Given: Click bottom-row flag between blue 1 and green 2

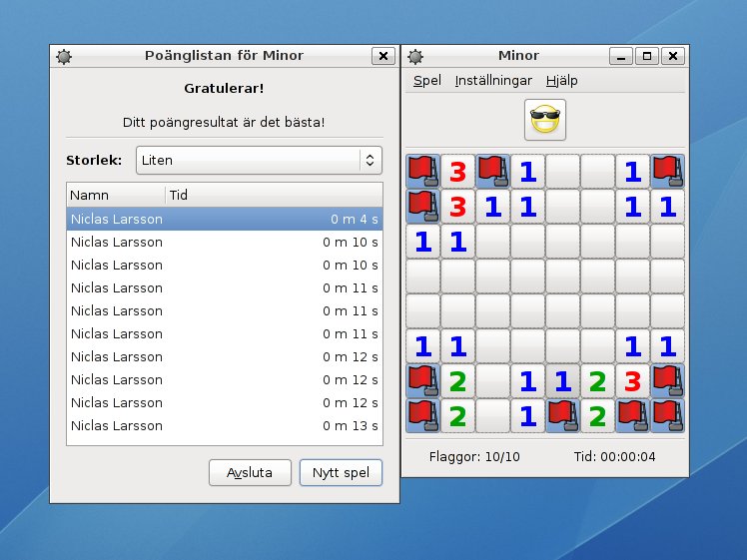Looking at the screenshot, I should point(562,415).
